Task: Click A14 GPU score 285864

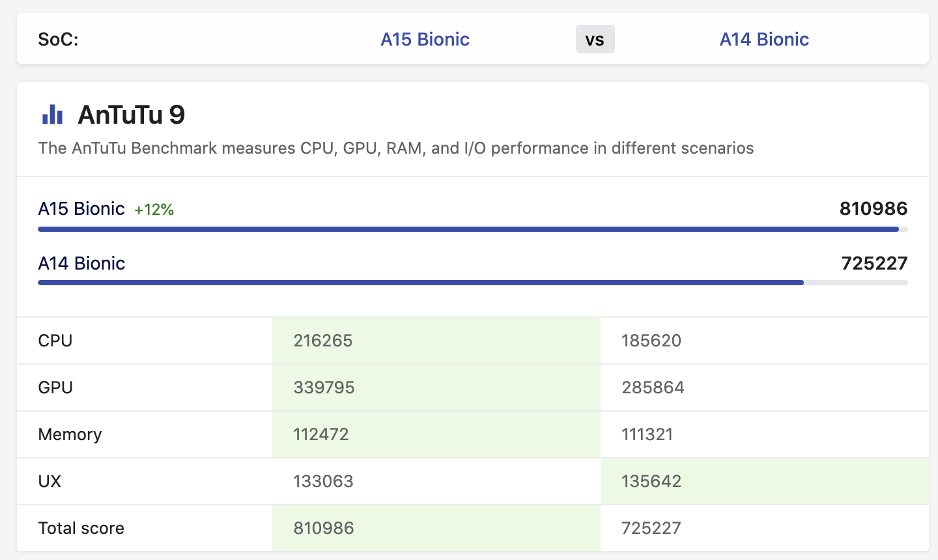Action: (x=653, y=387)
